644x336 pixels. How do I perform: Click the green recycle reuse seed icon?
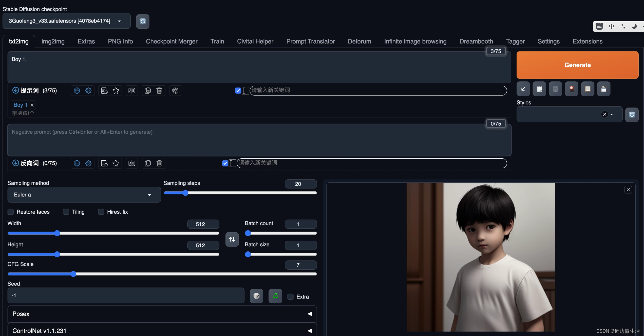[275, 296]
